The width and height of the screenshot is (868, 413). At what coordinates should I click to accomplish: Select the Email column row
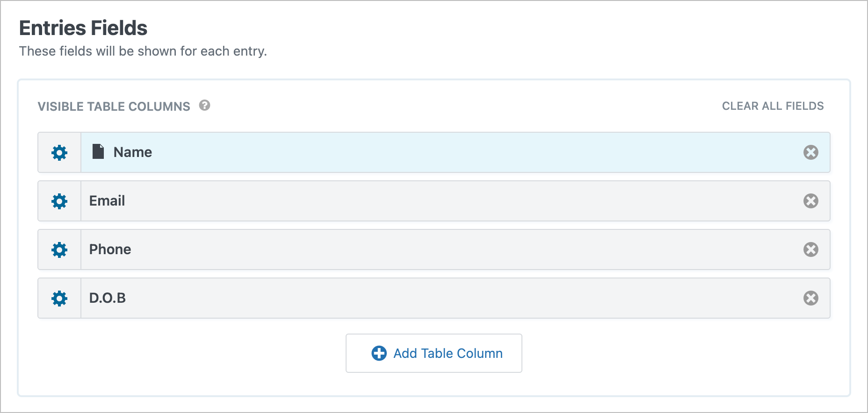[327, 201]
